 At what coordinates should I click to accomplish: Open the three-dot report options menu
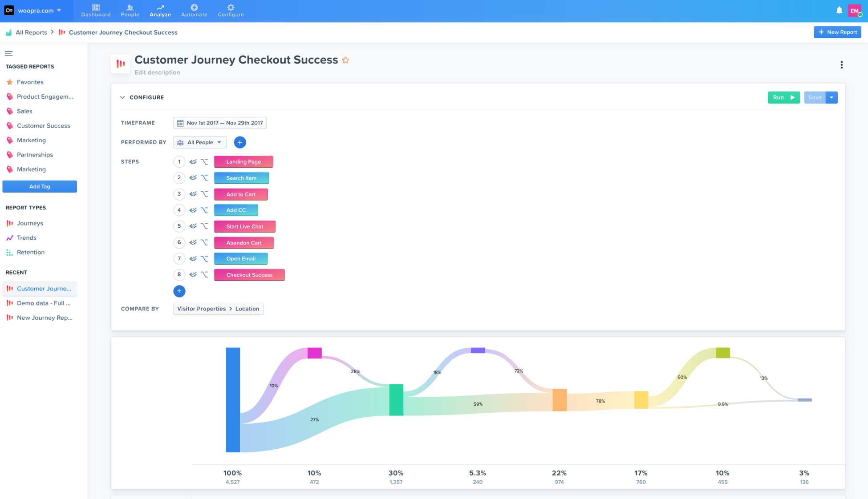841,65
